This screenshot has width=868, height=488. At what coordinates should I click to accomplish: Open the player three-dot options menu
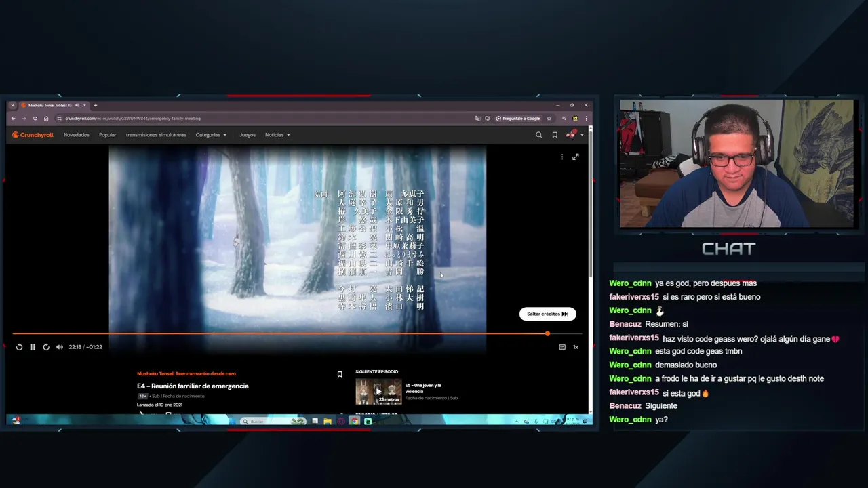coord(561,157)
